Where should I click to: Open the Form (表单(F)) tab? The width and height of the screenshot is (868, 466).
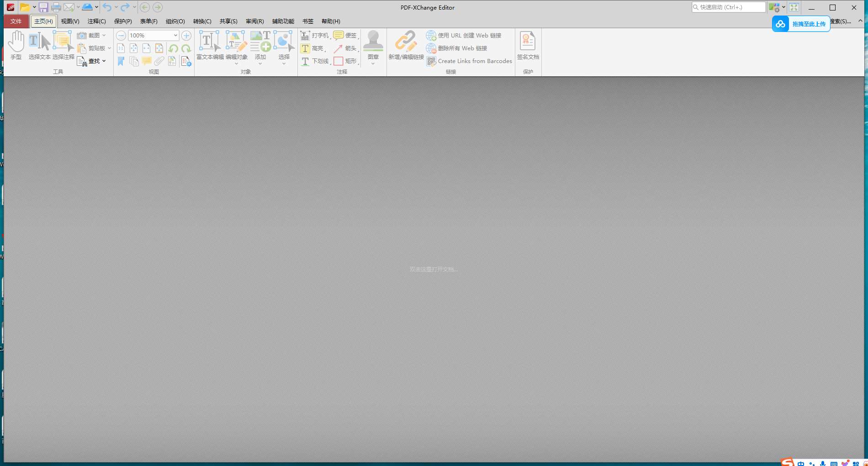tap(149, 21)
